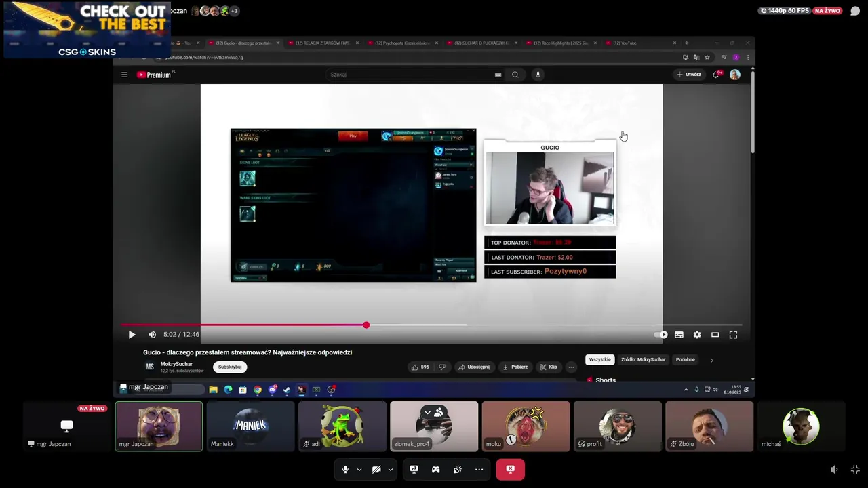Open File Explorer in shared taskbar

[x=213, y=390]
